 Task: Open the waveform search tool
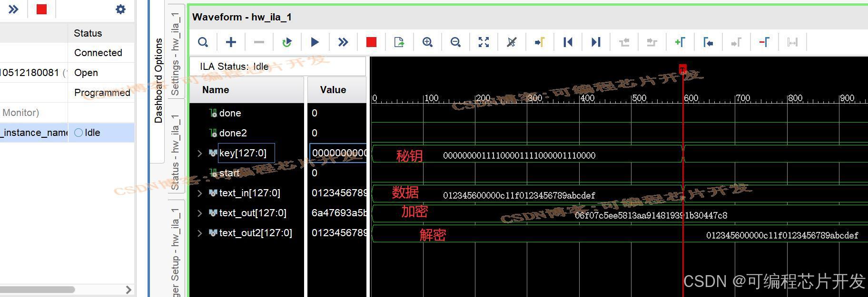[203, 42]
